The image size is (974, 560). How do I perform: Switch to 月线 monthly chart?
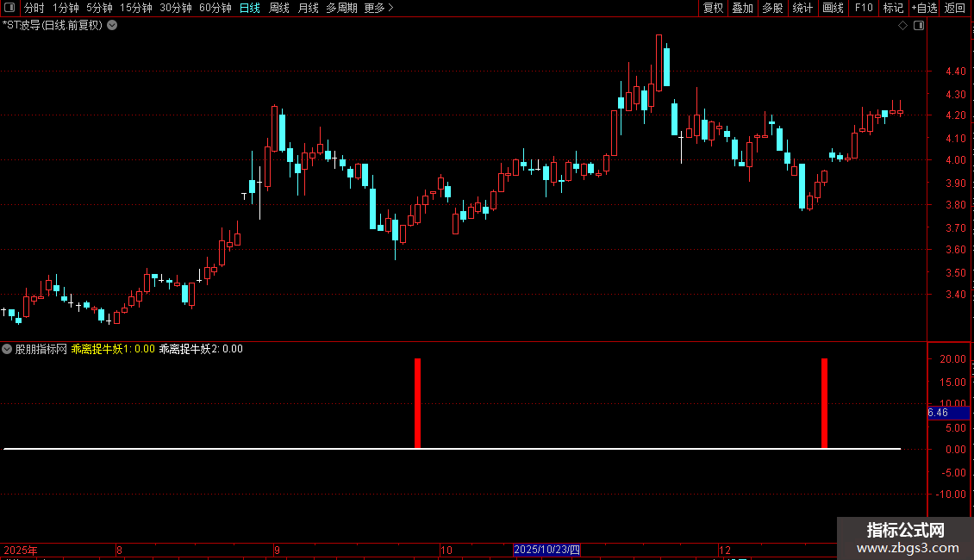pyautogui.click(x=308, y=8)
